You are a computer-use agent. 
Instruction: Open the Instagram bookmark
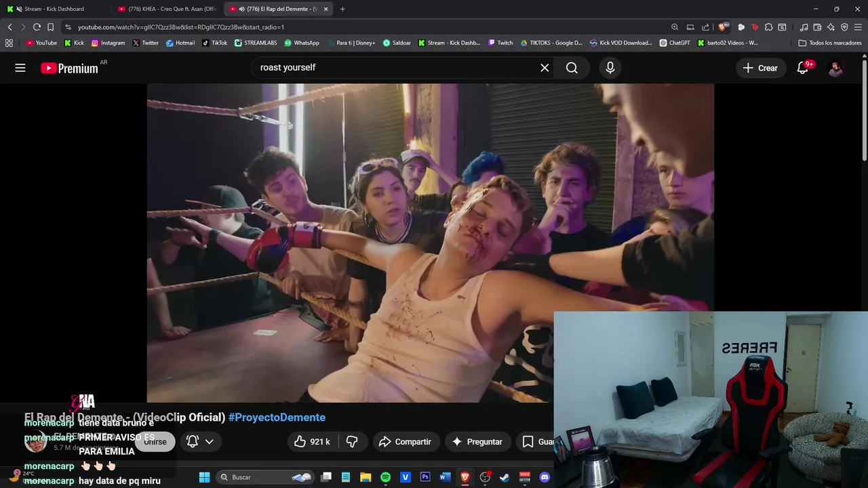pyautogui.click(x=108, y=43)
